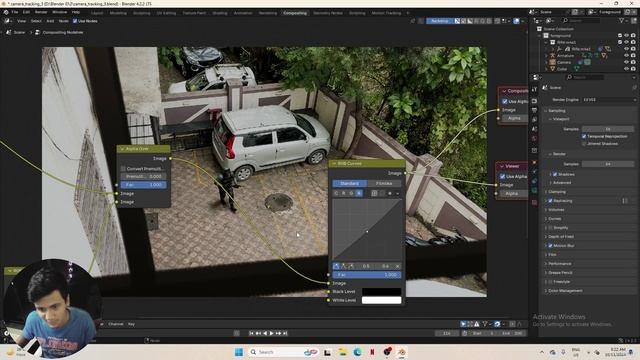The height and width of the screenshot is (360, 640).
Task: Open the Tool properties tab icon
Action: tap(534, 89)
